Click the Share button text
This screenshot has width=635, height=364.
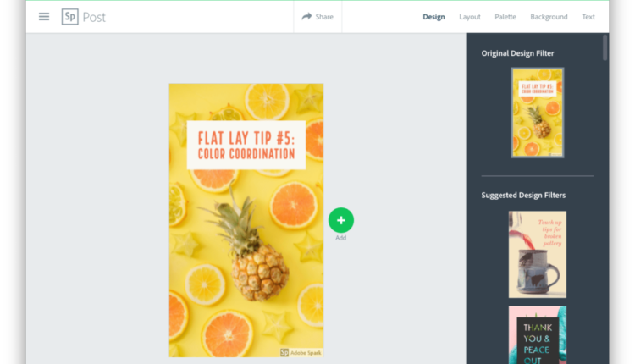pos(324,17)
